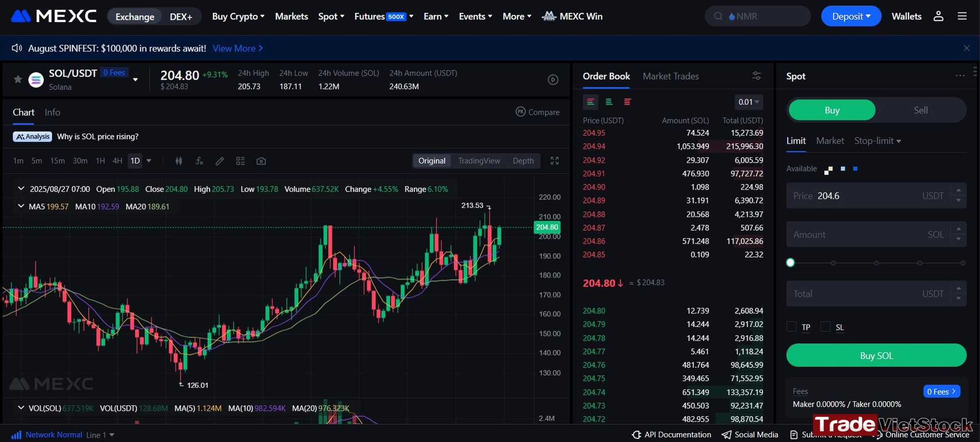Click the amount percentage slider handle
980x442 pixels.
791,263
